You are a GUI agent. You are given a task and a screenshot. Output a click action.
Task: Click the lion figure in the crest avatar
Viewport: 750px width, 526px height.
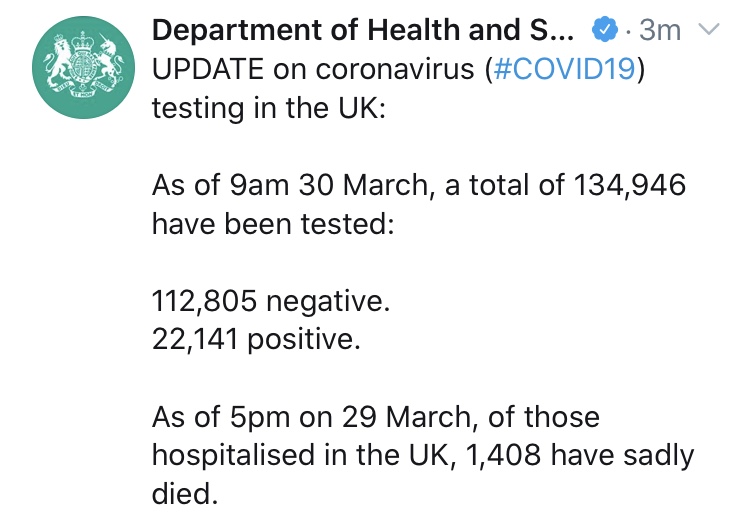coord(56,62)
